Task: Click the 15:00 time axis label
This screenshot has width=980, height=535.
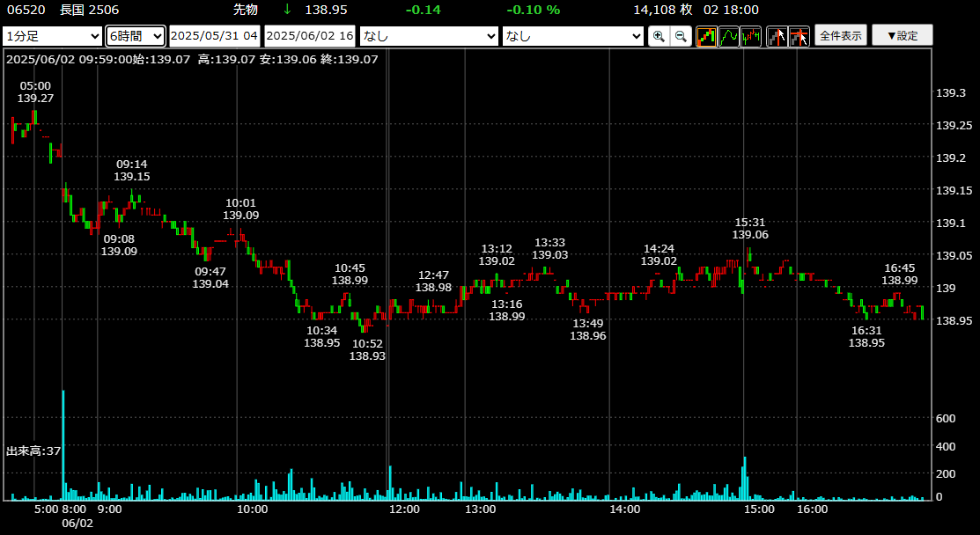Action: [x=759, y=509]
